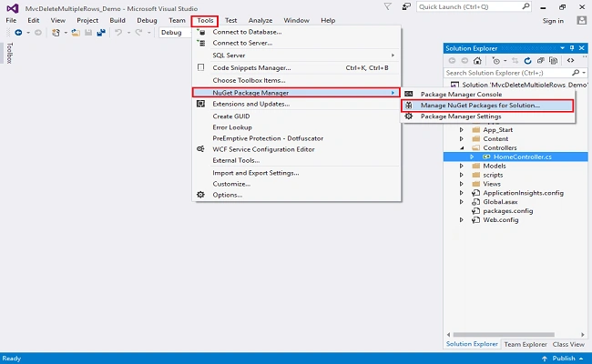Select Manage NuGet Packages for Solution
This screenshot has height=364, width=592.
pos(487,106)
